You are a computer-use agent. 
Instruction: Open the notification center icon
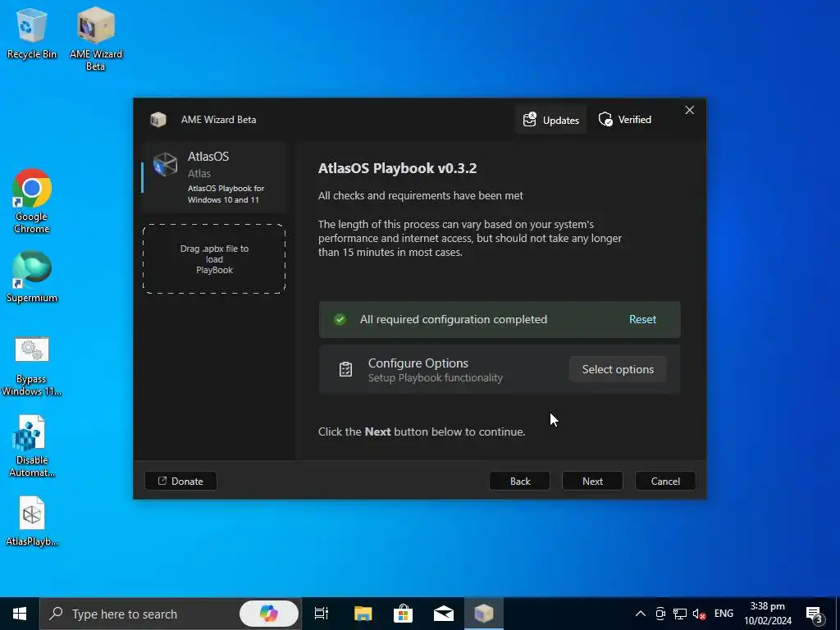tap(815, 614)
